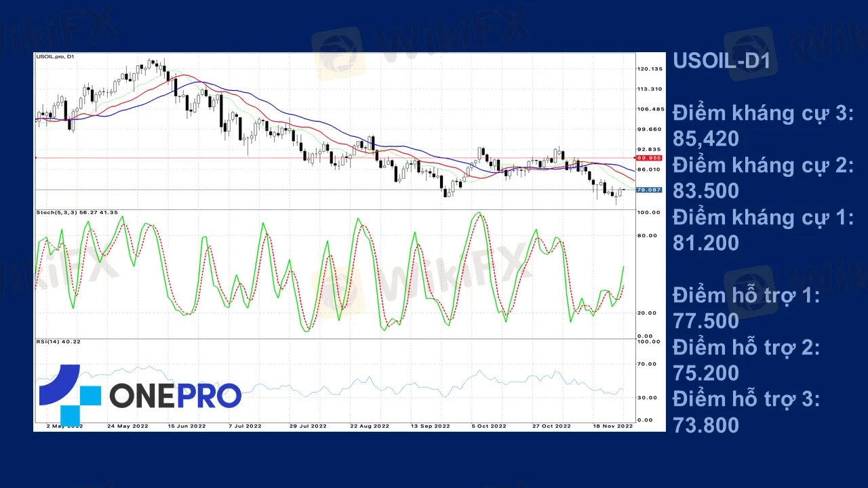Click the 13 Sep 2022 date label
This screenshot has width=868, height=488.
(x=430, y=426)
